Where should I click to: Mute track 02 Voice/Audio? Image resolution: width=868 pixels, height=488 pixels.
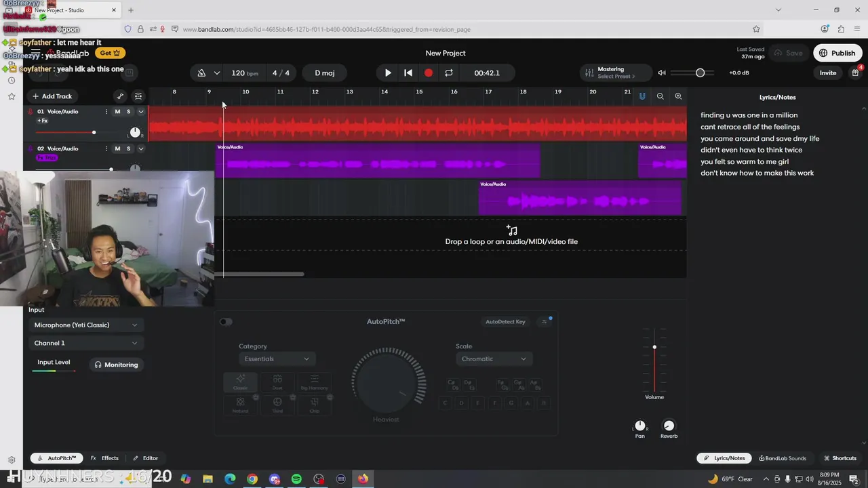click(117, 148)
